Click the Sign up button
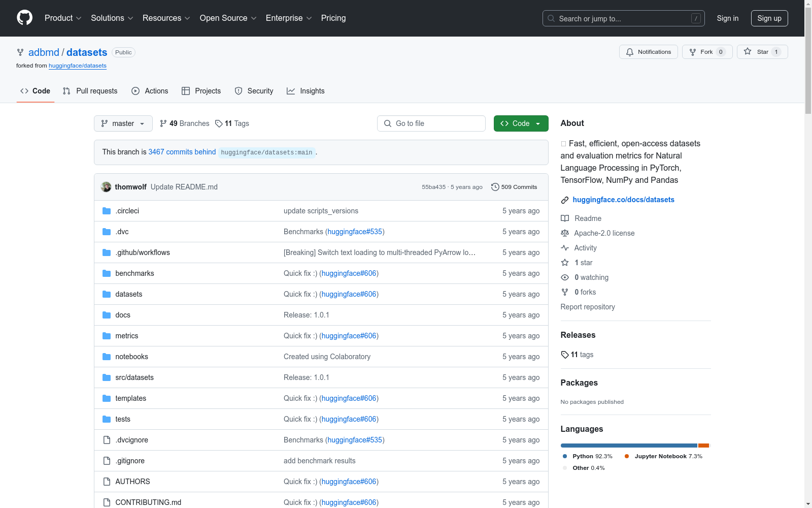 point(769,18)
